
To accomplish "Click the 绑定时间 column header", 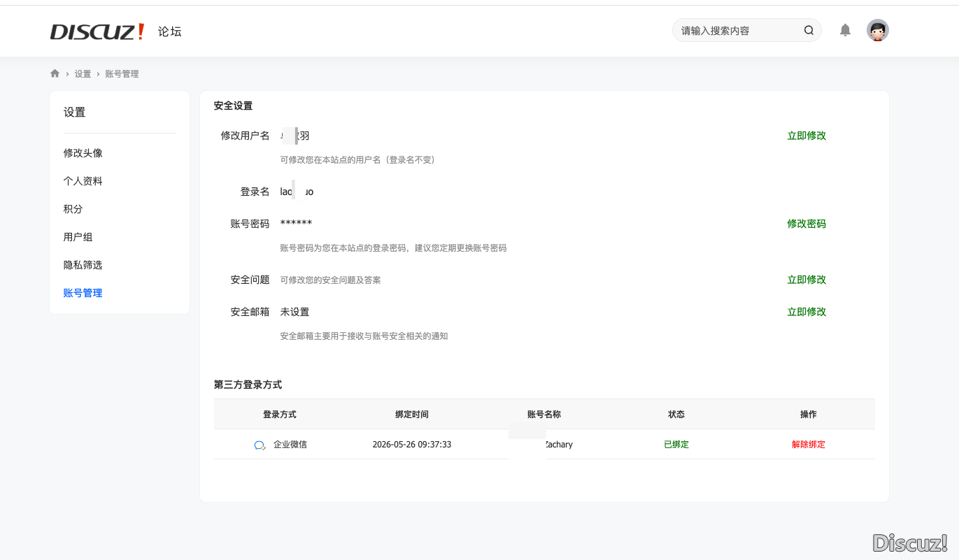I will click(412, 415).
